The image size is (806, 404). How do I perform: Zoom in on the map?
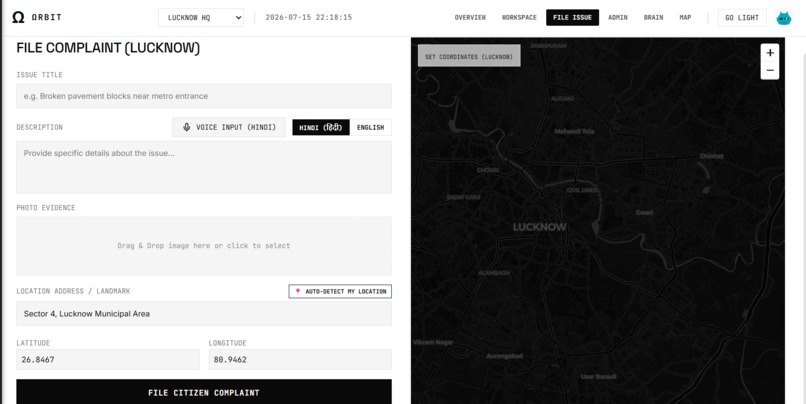770,52
